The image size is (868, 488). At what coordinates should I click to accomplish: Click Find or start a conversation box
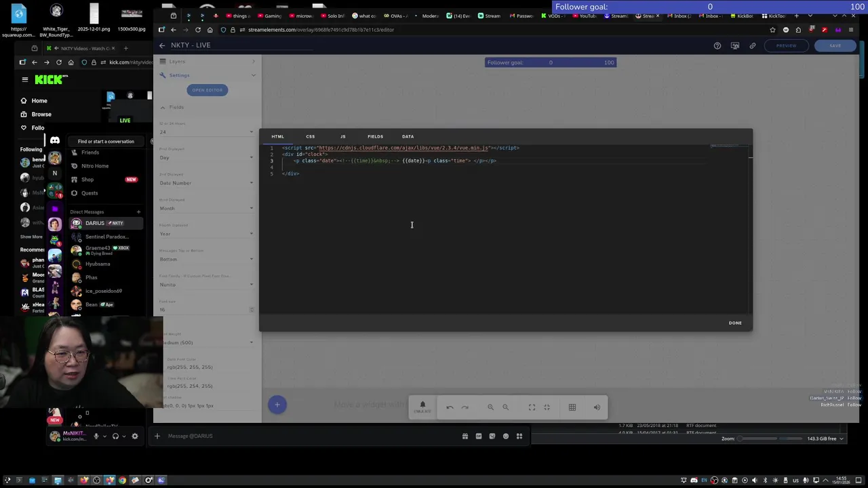point(106,142)
